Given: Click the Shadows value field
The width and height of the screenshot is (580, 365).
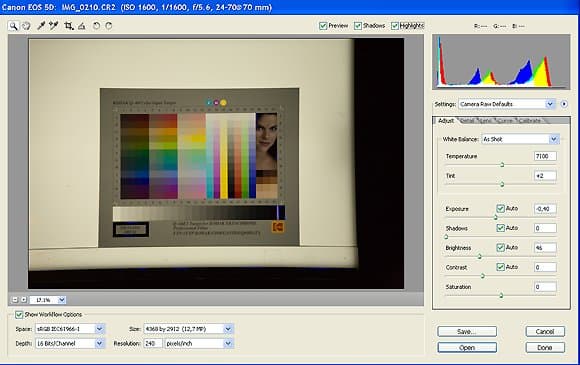Looking at the screenshot, I should pos(545,228).
